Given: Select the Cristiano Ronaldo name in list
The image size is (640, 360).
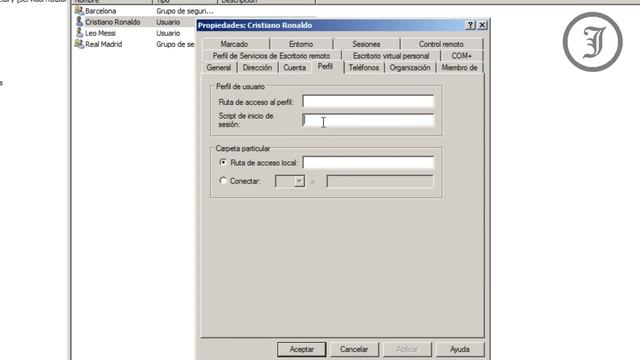Looking at the screenshot, I should (x=113, y=22).
